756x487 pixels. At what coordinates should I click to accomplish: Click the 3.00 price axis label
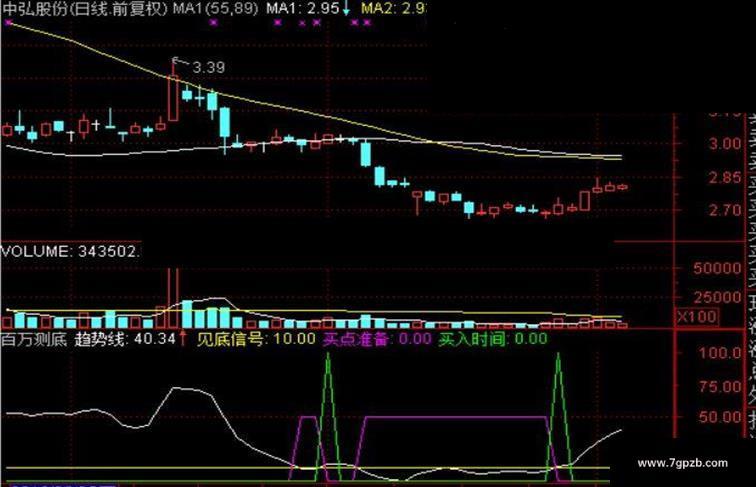(725, 143)
